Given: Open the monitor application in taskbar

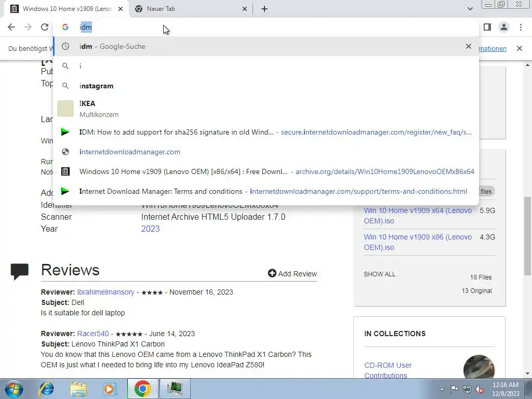Looking at the screenshot, I should (175, 389).
